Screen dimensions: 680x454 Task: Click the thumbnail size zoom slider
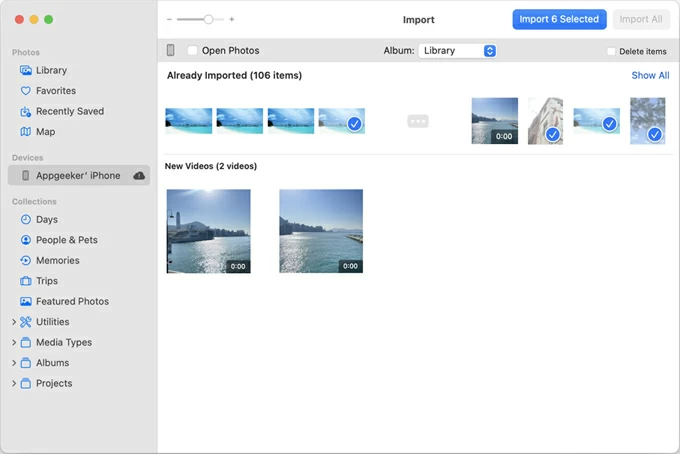pos(208,19)
